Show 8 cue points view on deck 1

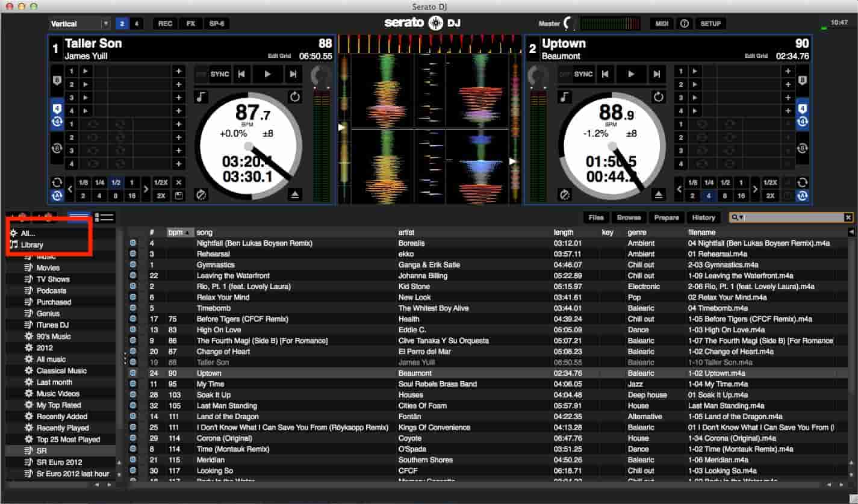pyautogui.click(x=57, y=81)
